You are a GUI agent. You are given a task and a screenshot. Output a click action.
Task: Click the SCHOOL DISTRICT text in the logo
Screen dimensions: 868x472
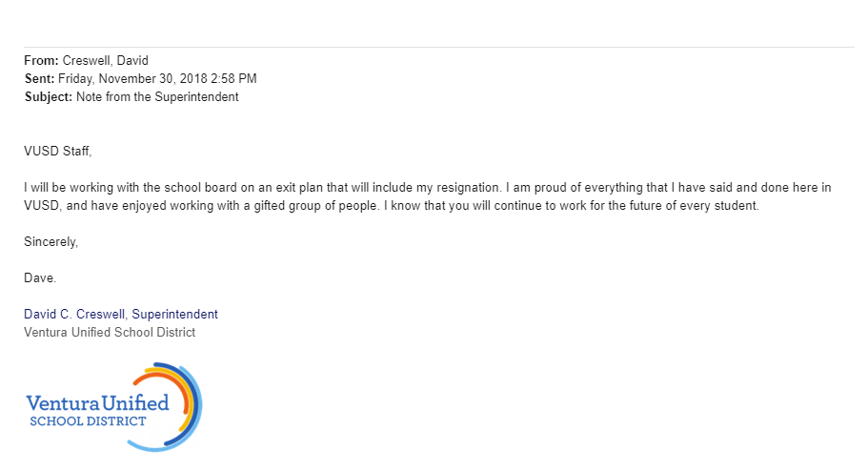click(88, 421)
